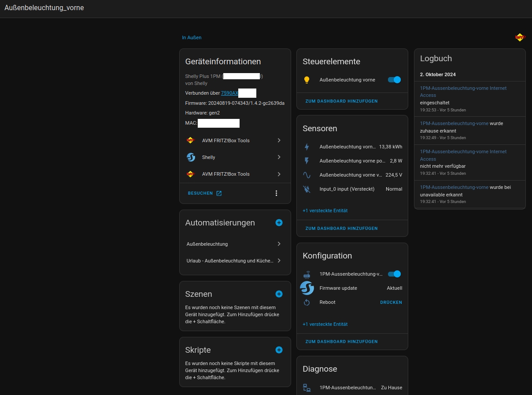Show the hidden entity in Sensoren
Screen dimensions: 532x395
[x=325, y=210]
